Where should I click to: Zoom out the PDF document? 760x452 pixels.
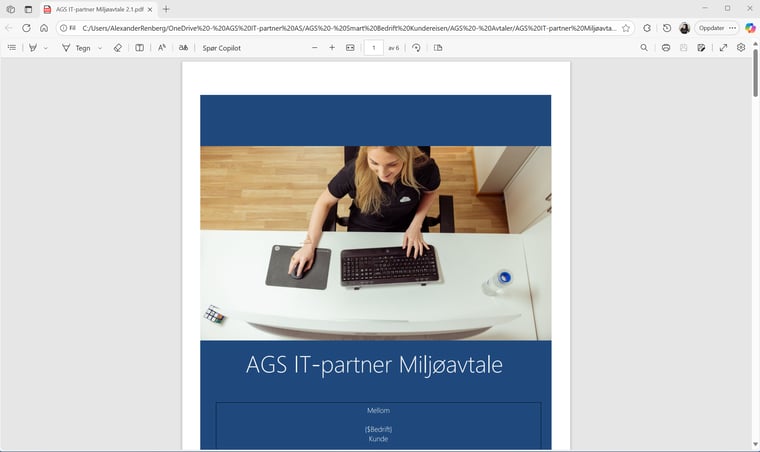pyautogui.click(x=315, y=47)
